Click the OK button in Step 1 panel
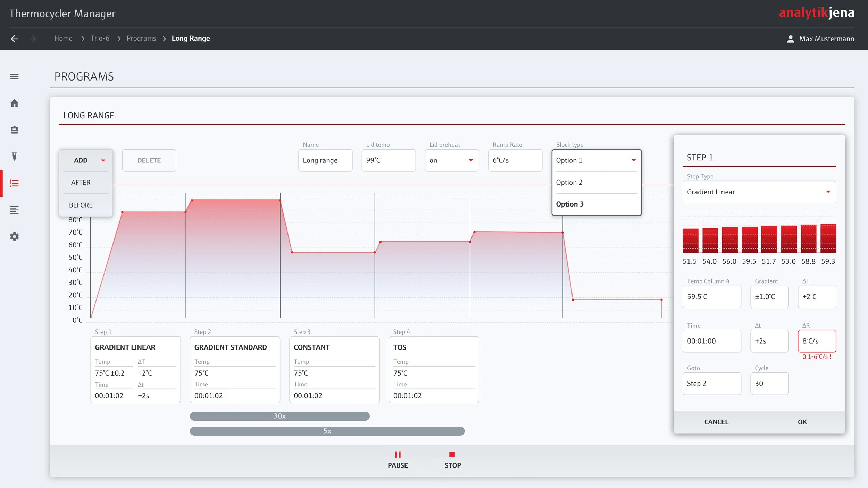This screenshot has height=488, width=868. click(802, 422)
